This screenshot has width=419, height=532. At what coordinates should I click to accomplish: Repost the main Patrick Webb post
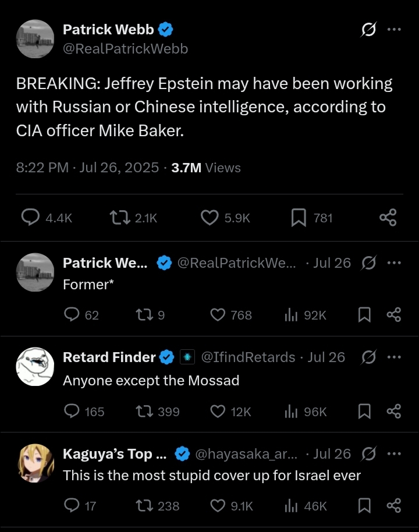pos(119,218)
